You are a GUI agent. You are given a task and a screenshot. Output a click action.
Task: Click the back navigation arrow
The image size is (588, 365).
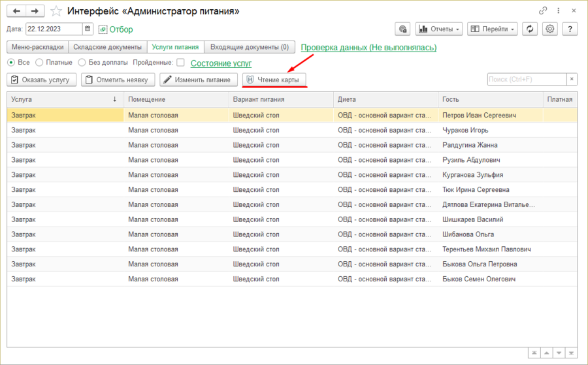pos(16,11)
